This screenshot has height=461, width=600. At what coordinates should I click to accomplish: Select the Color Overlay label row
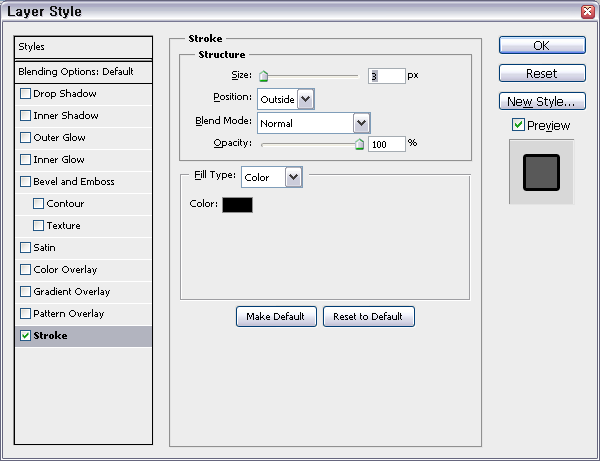tap(65, 270)
